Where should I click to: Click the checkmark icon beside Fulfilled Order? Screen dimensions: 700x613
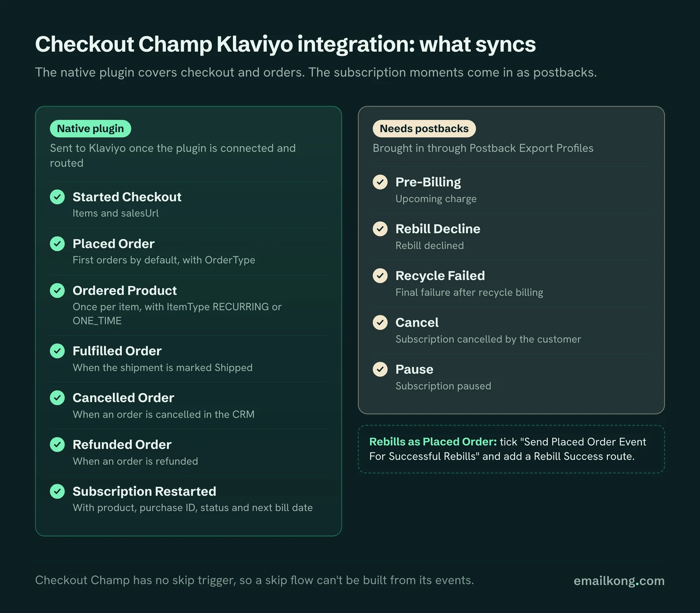point(57,351)
